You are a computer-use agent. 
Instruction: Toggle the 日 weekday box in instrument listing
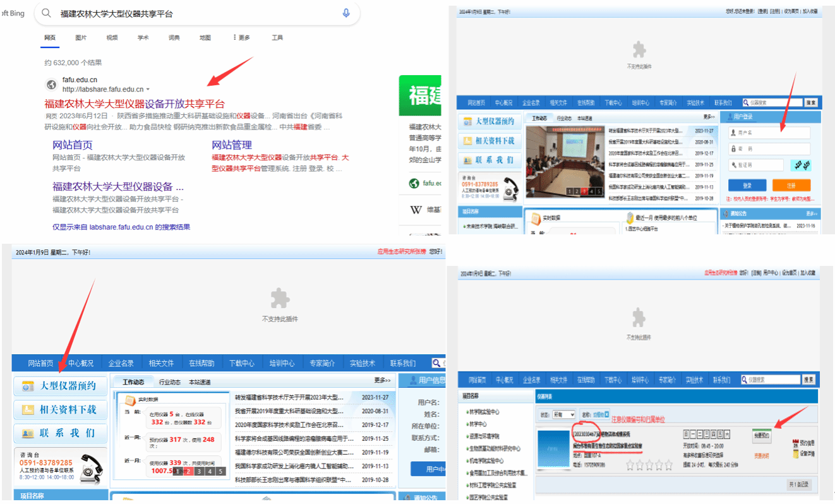(x=687, y=435)
